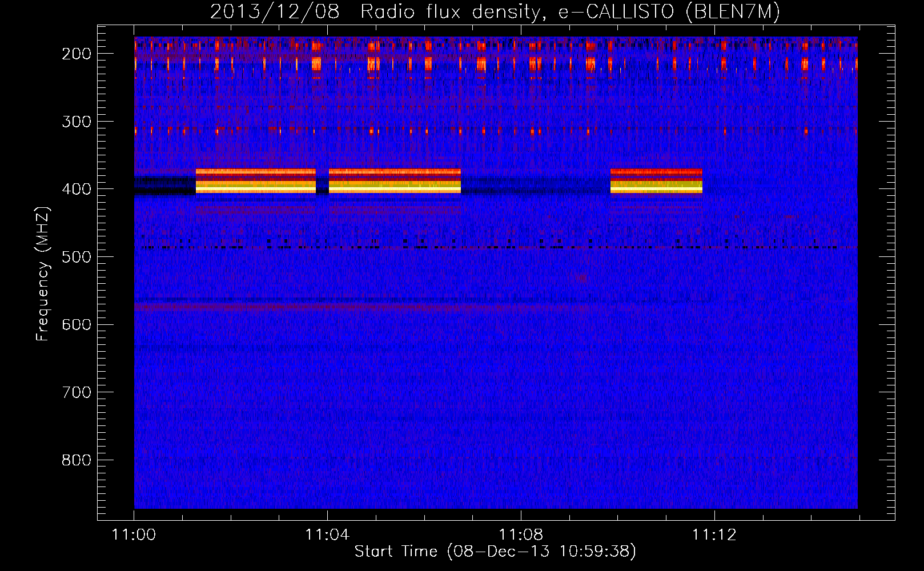Select the 200 frequency tick label
The image size is (924, 571).
(x=77, y=54)
